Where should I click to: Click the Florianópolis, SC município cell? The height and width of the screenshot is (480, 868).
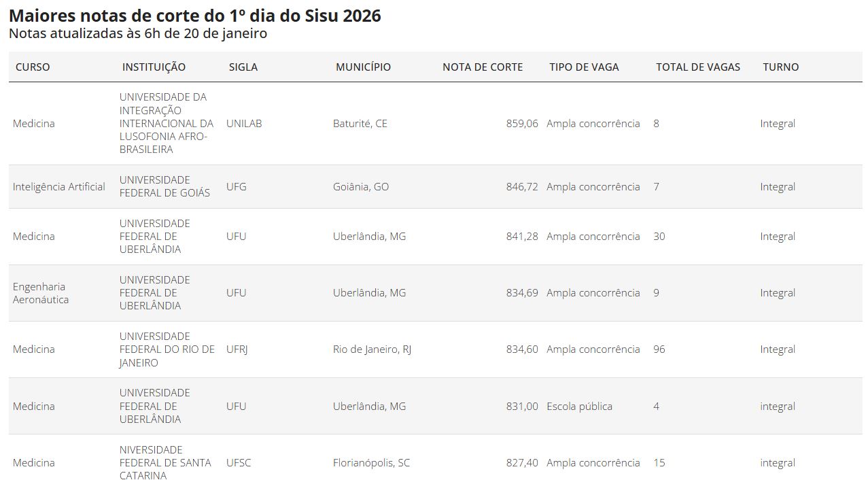click(x=371, y=463)
